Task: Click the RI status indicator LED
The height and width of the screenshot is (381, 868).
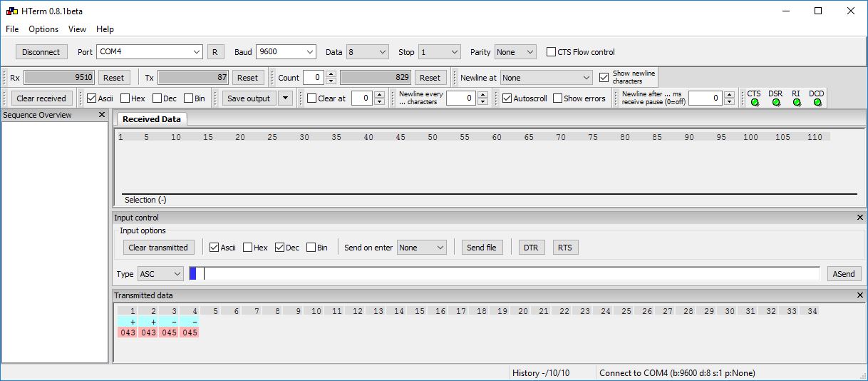Action: [x=796, y=103]
